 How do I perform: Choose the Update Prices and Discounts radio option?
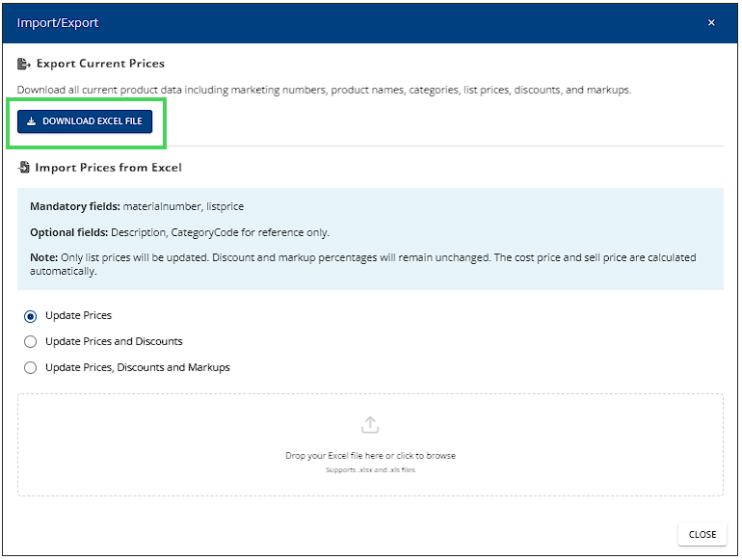point(30,341)
